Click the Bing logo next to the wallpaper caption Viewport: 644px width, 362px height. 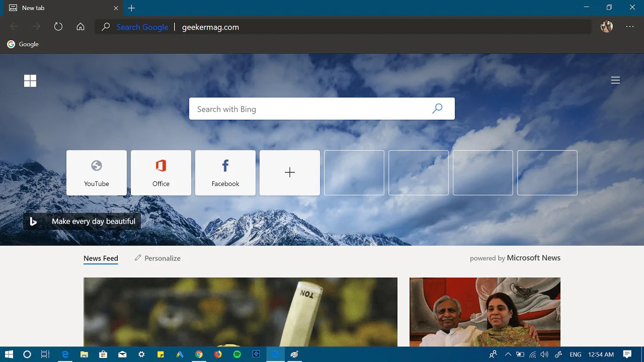[x=33, y=221]
